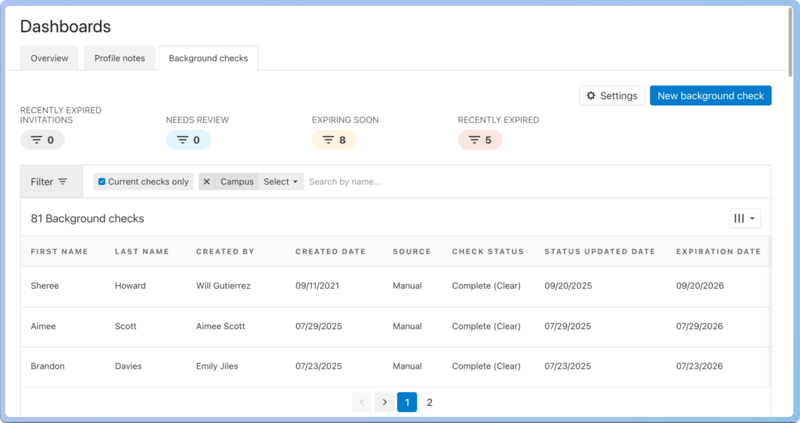
Task: Sort by Source column header
Action: [412, 252]
